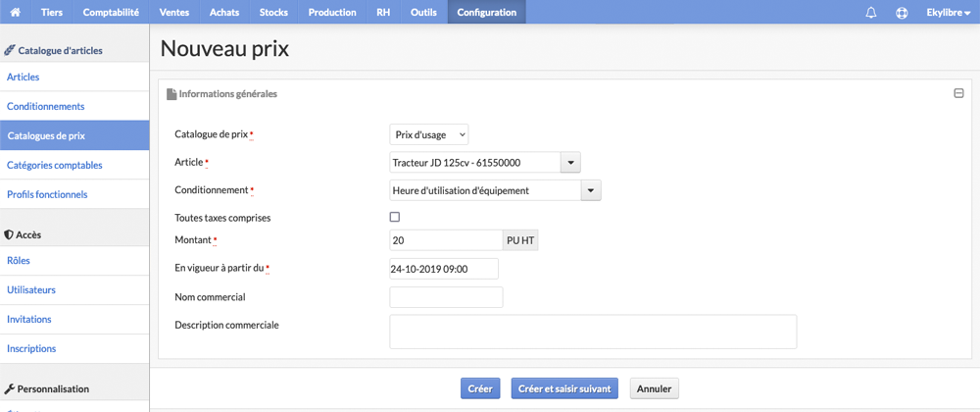Click the Nouveau prix heading

click(x=225, y=49)
